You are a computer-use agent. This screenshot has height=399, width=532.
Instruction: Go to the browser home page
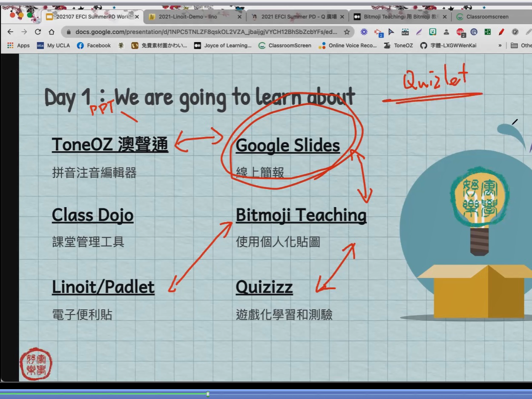pyautogui.click(x=52, y=32)
